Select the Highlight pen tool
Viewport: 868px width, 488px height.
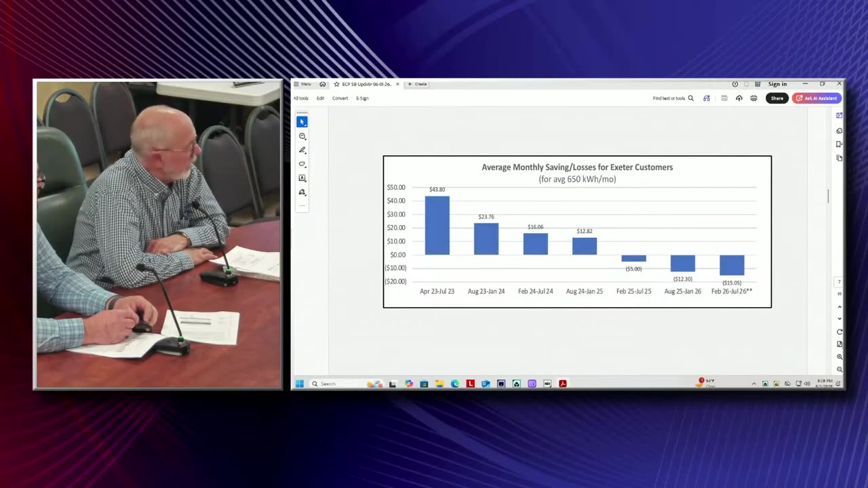(302, 150)
